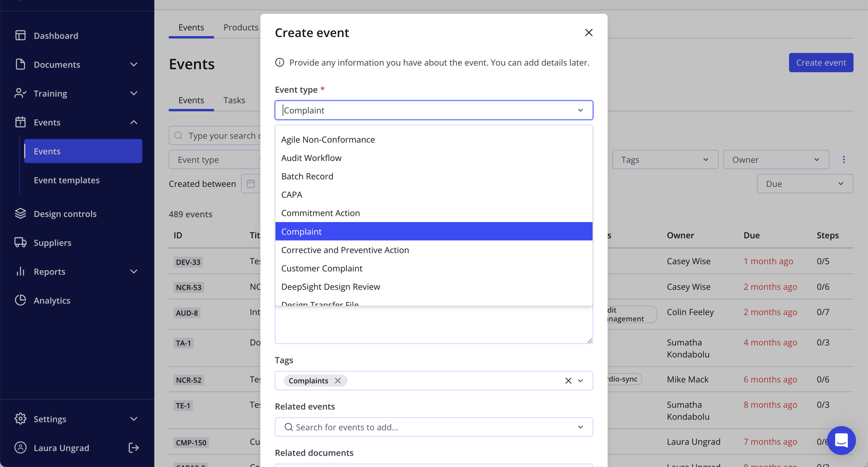Open the Products tab

(x=240, y=27)
